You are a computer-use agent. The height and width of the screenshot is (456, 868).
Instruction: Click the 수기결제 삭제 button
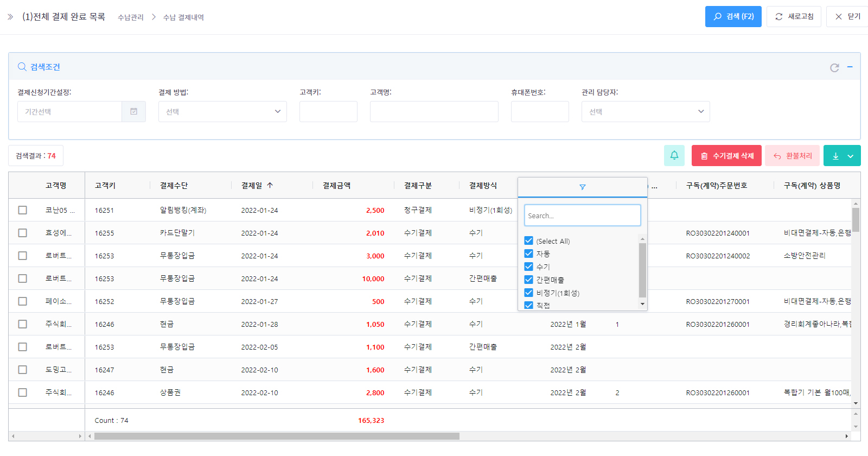click(x=726, y=156)
